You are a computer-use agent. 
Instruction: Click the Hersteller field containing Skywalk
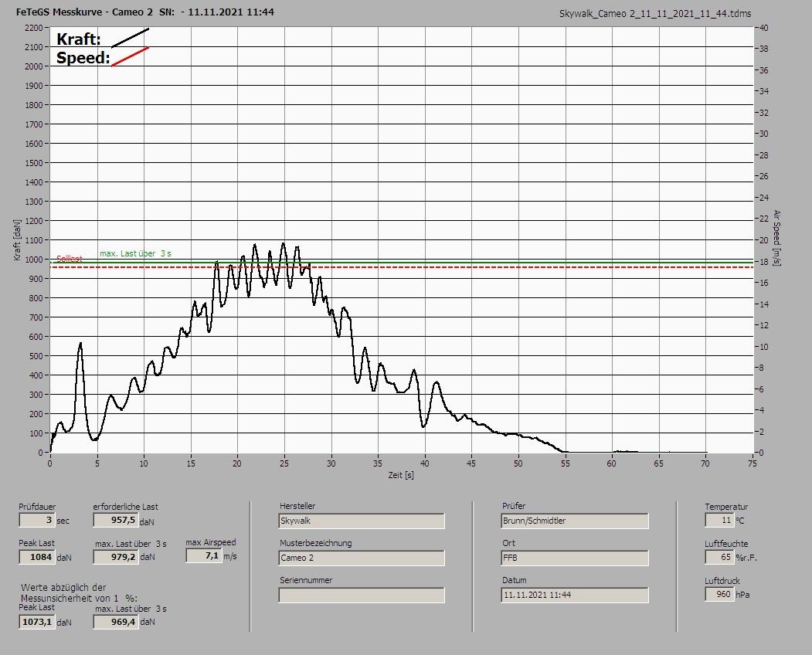(x=362, y=521)
